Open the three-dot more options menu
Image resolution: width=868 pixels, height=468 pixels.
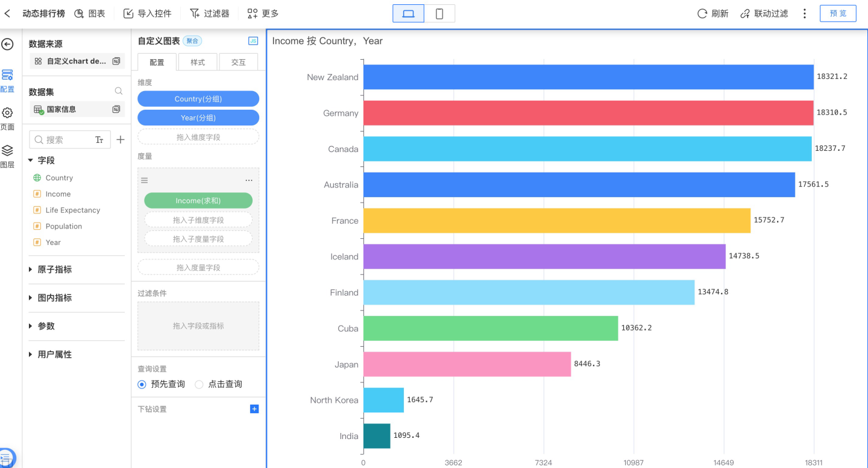point(805,13)
